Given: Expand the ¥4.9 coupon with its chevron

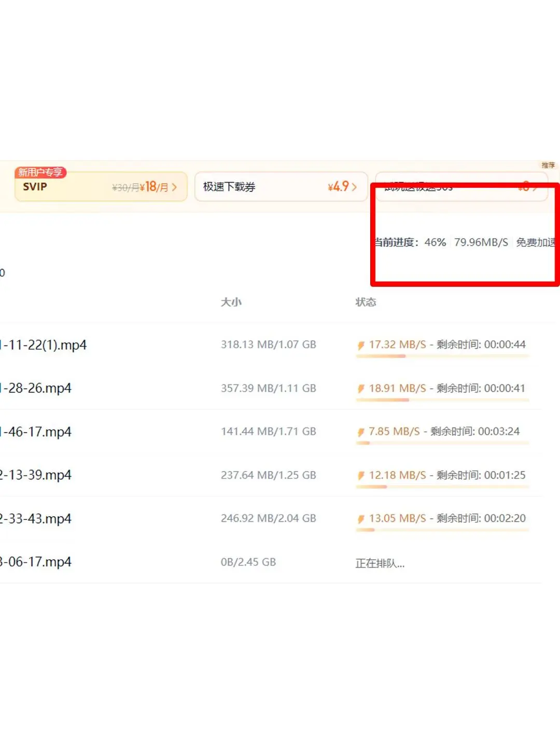Looking at the screenshot, I should click(354, 187).
